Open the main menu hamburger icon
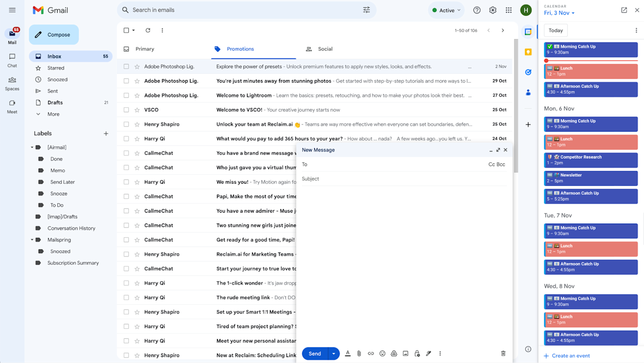 tap(12, 10)
